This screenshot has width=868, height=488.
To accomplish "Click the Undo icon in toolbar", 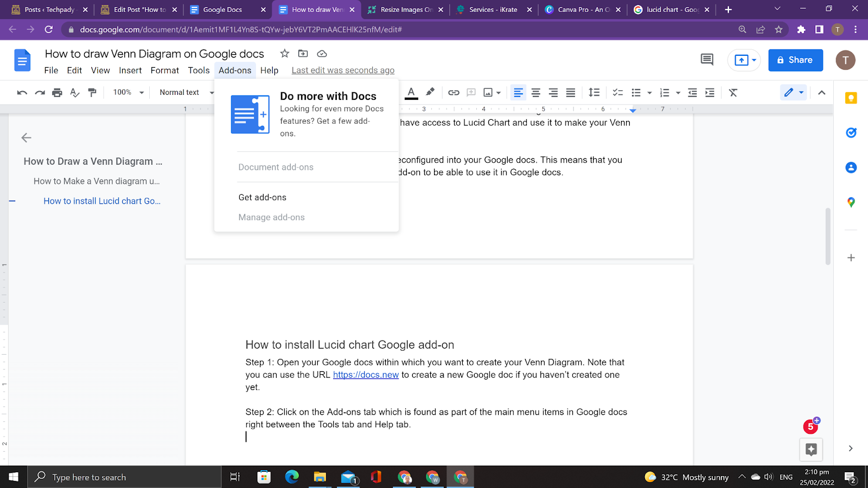I will click(22, 93).
